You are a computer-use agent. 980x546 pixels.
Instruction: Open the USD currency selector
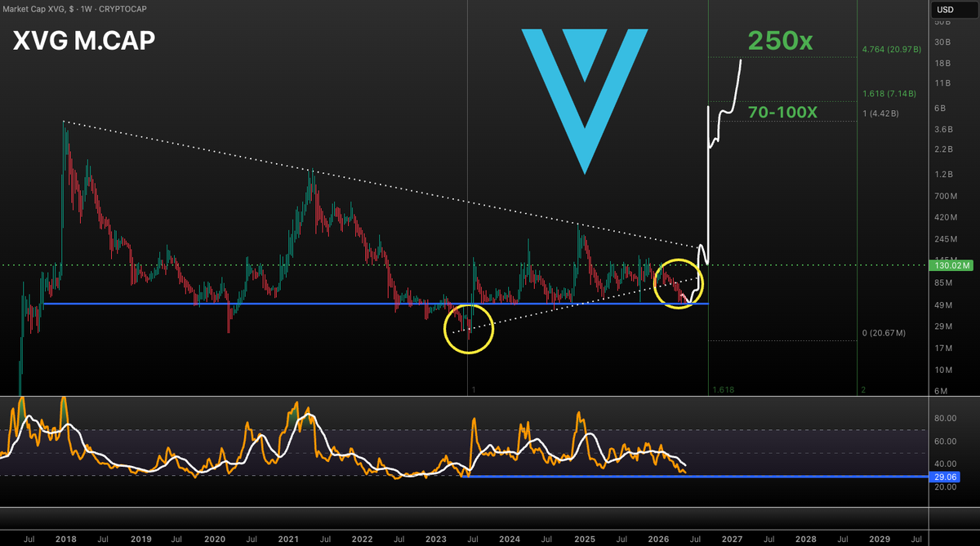955,10
